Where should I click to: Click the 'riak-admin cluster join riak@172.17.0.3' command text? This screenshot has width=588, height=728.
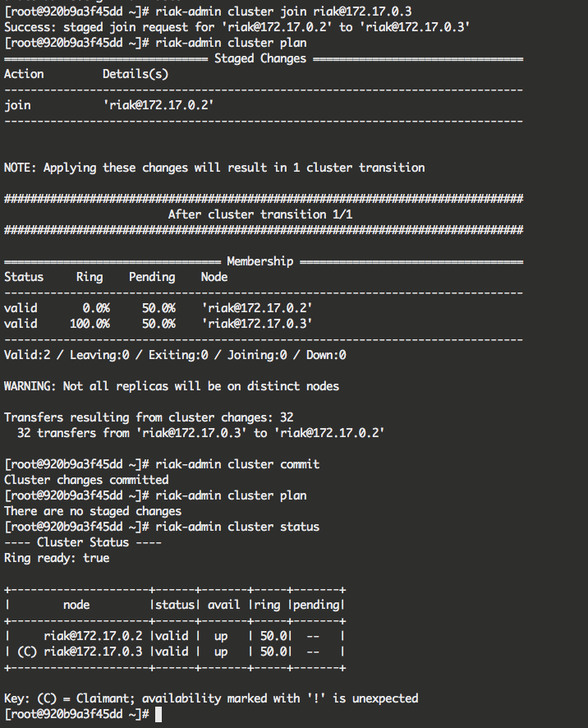point(283,12)
